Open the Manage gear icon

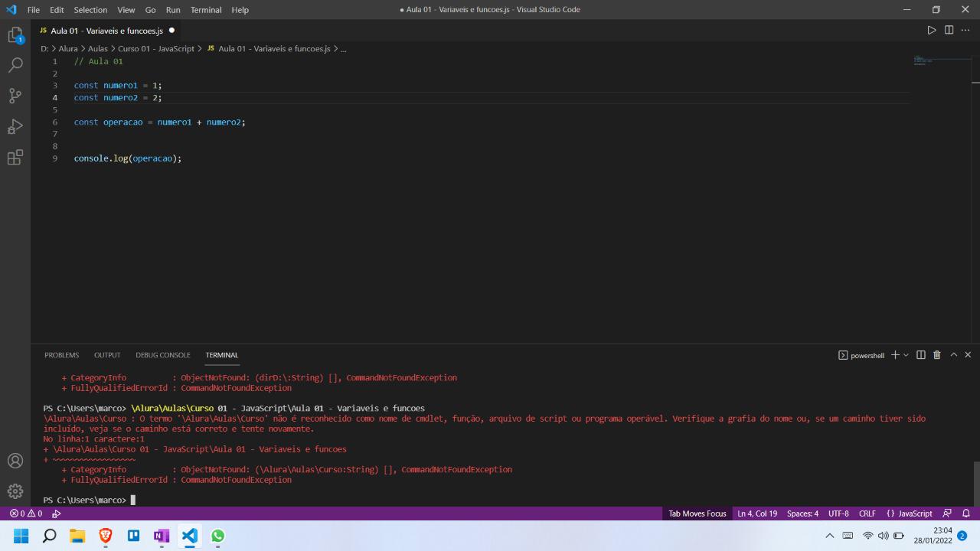point(15,491)
